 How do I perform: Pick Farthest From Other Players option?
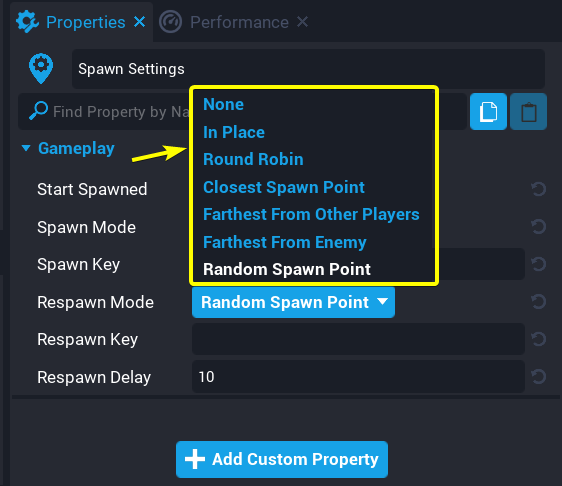pyautogui.click(x=311, y=214)
